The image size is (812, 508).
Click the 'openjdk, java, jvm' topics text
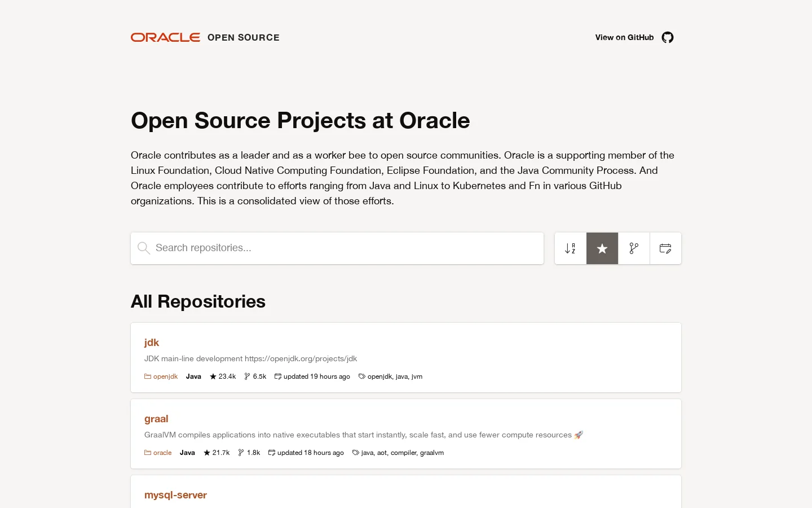395,376
